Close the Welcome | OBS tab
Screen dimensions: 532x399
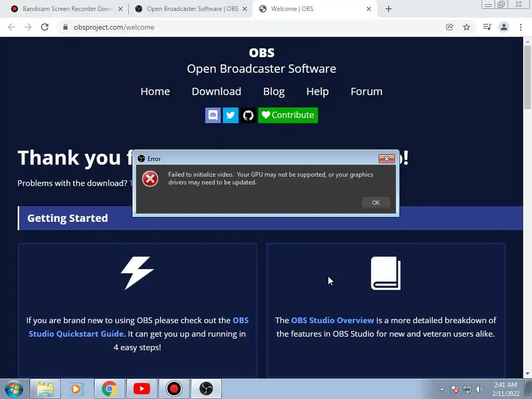pyautogui.click(x=369, y=9)
